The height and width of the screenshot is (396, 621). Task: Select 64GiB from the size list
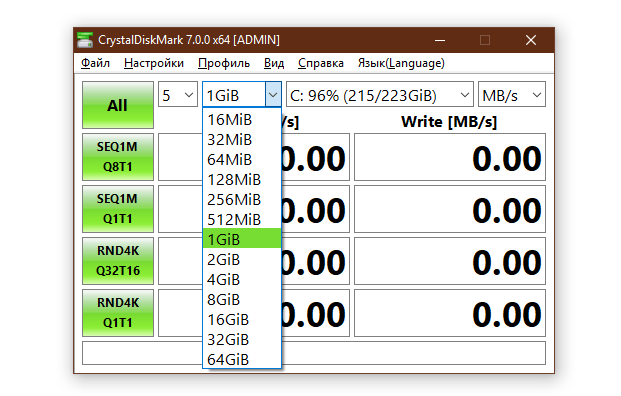coord(242,359)
